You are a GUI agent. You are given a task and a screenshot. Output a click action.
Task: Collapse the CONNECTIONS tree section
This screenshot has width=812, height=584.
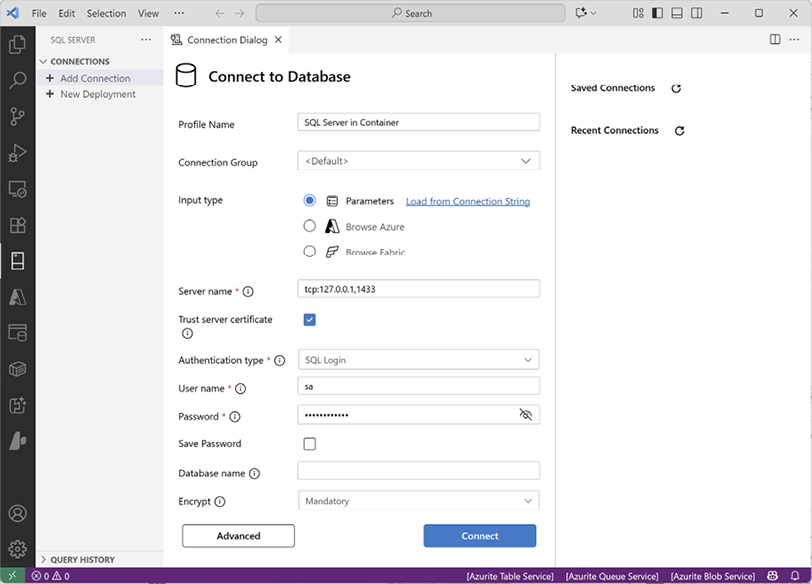coord(42,61)
